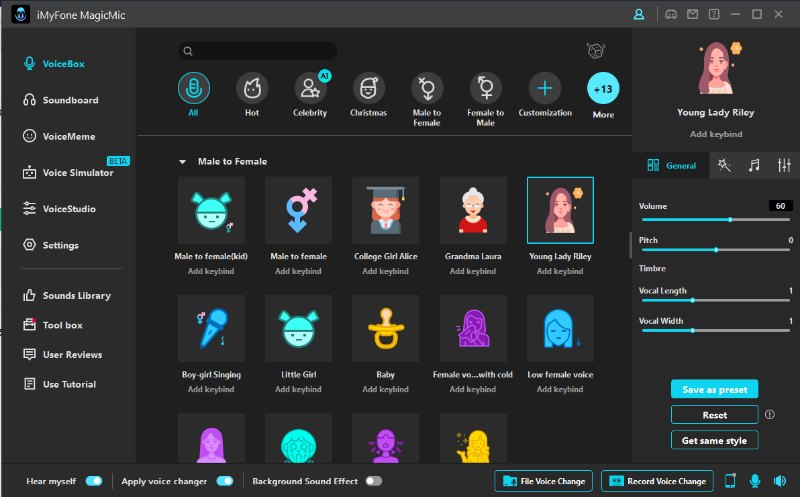
Task: Click the random dice icon
Action: pyautogui.click(x=595, y=51)
